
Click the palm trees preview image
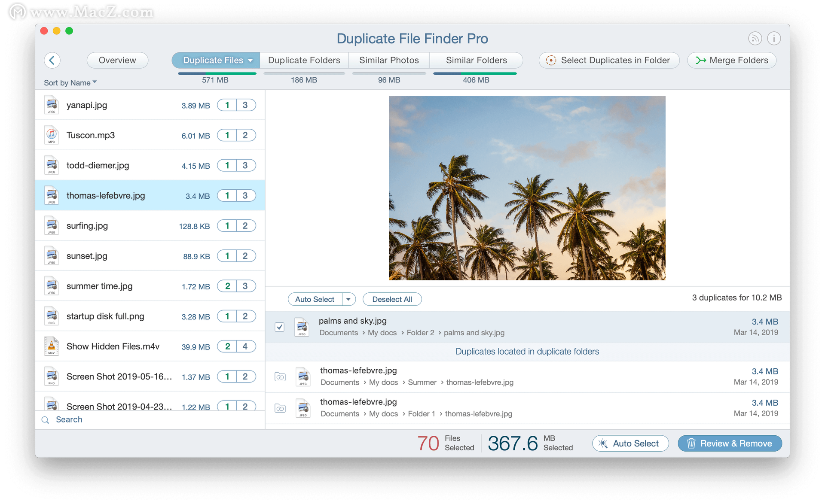click(x=527, y=188)
